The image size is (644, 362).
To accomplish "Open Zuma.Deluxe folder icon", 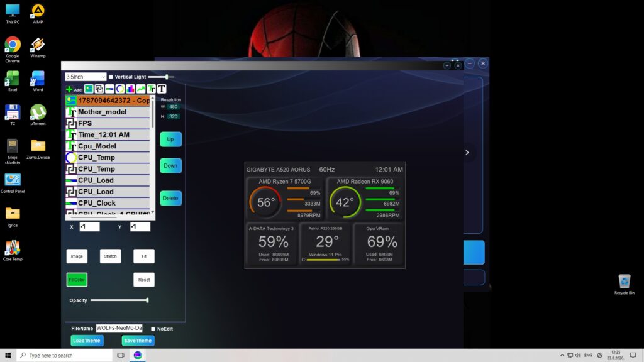I will pyautogui.click(x=38, y=149).
